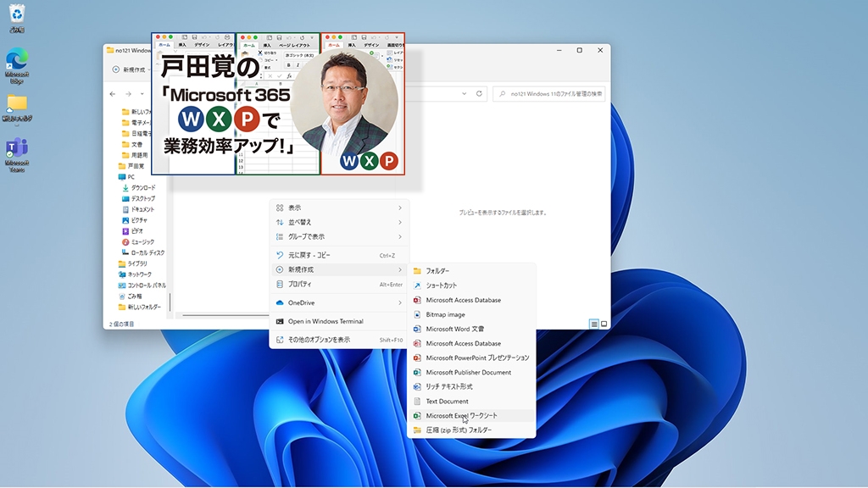This screenshot has height=488, width=868.
Task: Open the 用語用 folder in navigation pane
Action: [135, 155]
